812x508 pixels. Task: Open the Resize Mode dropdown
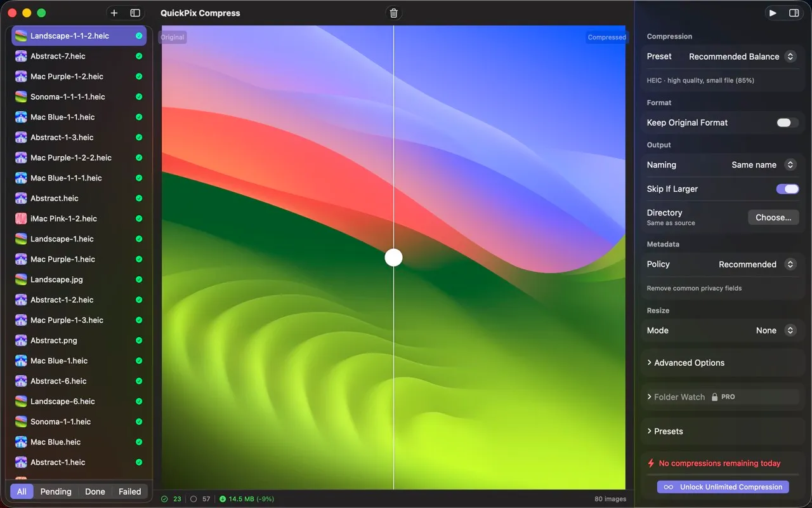click(776, 330)
